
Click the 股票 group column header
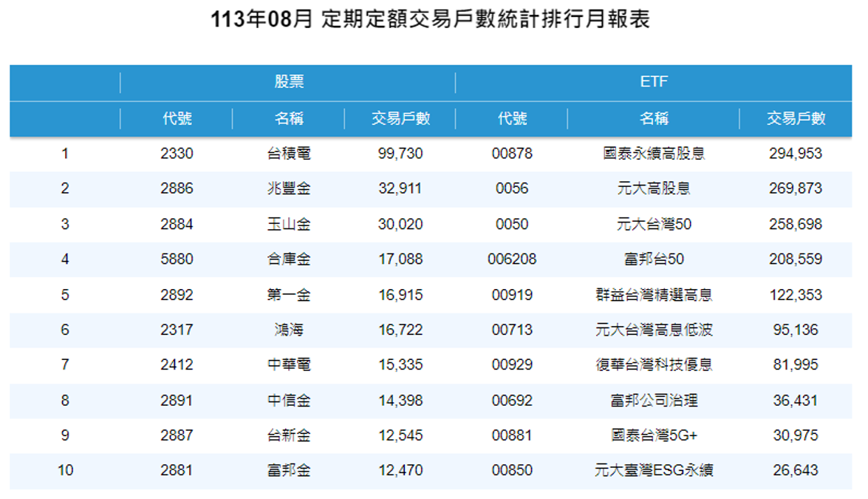coord(288,82)
